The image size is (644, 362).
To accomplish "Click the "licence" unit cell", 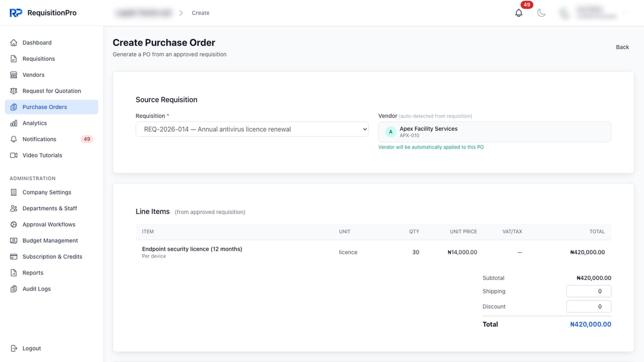I will 348,252.
